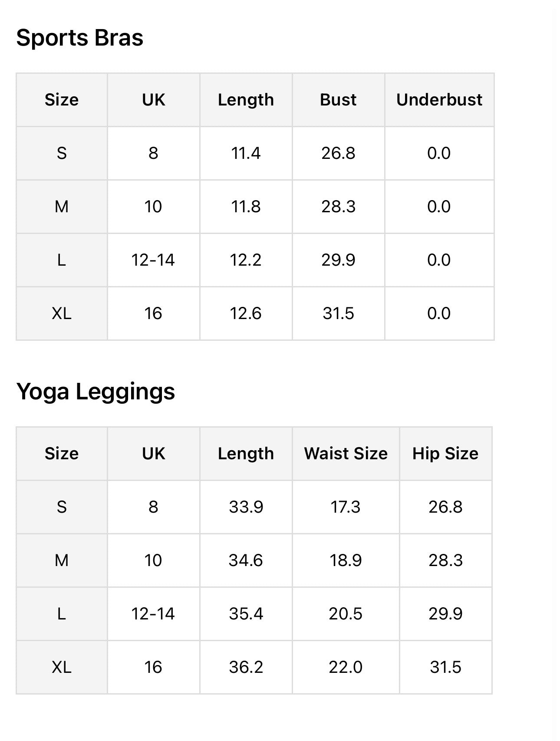Viewport: 560px width, 741px height.
Task: Click the 22.0 waist size cell
Action: tap(346, 667)
